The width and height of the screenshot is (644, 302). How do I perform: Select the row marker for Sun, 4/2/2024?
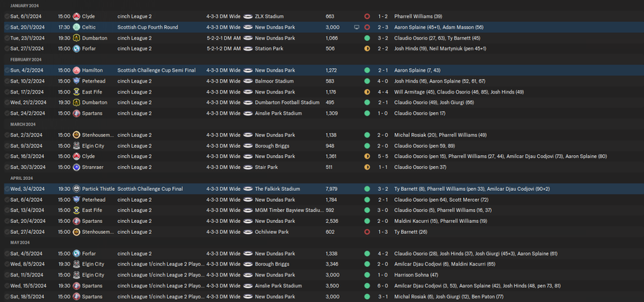point(7,70)
